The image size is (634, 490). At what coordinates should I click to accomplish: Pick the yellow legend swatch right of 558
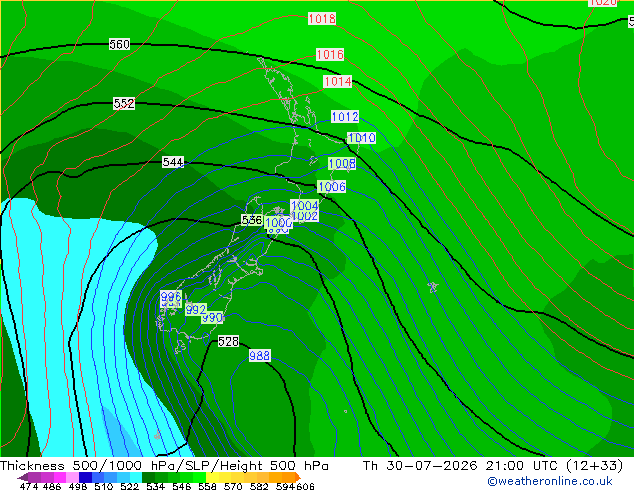(212, 477)
